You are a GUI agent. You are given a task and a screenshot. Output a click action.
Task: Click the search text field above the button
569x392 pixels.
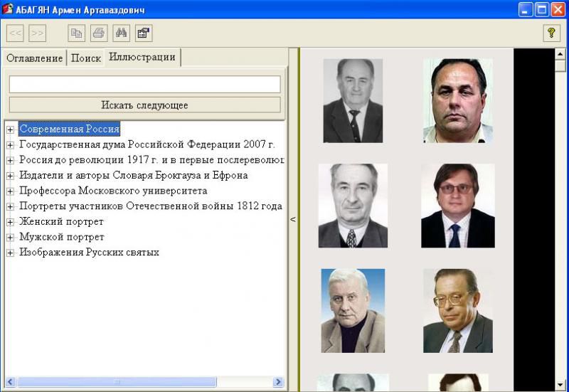click(144, 85)
